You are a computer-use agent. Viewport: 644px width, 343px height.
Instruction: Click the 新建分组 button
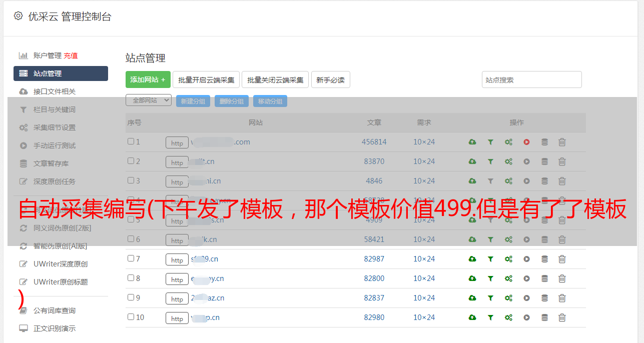[193, 101]
